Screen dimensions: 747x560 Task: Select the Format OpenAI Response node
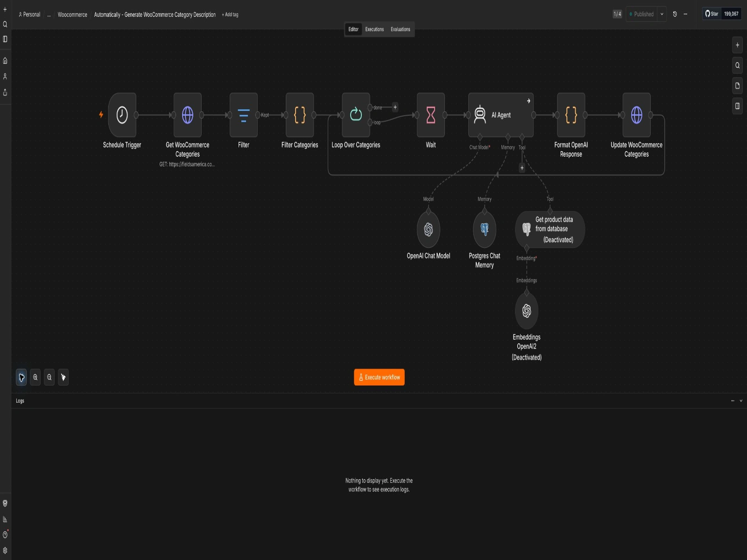571,115
